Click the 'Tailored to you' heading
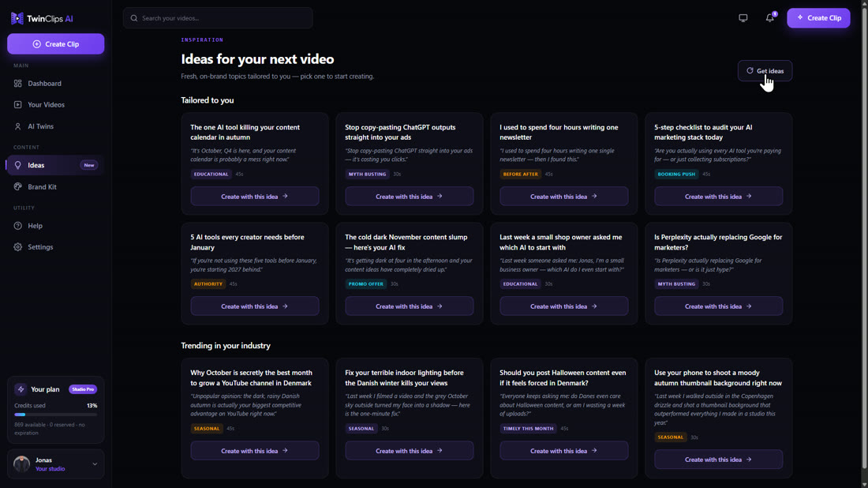 207,100
